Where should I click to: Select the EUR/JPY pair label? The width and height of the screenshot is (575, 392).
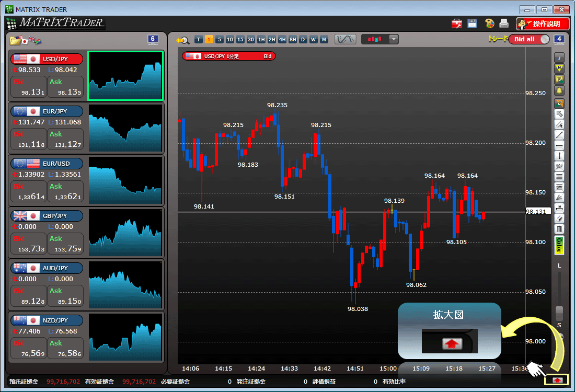(x=47, y=111)
